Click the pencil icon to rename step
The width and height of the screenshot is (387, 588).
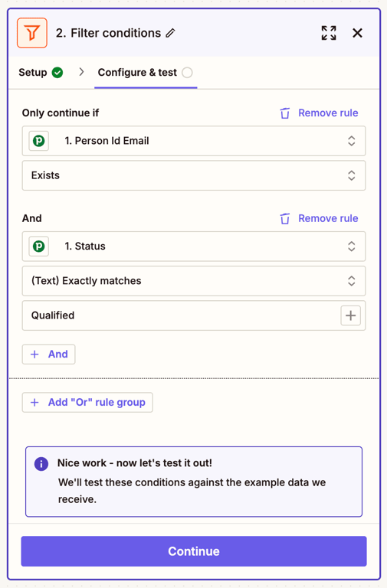click(x=170, y=33)
